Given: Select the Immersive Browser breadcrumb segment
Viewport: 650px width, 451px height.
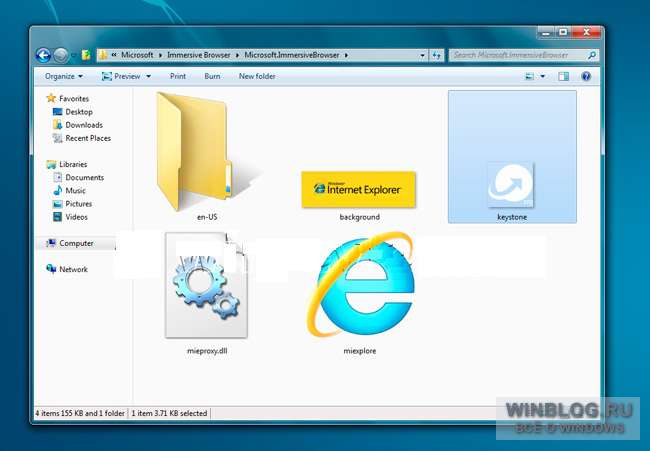Looking at the screenshot, I should (199, 55).
